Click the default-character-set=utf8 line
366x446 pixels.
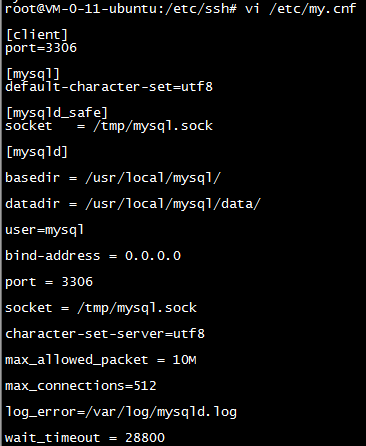coord(109,87)
